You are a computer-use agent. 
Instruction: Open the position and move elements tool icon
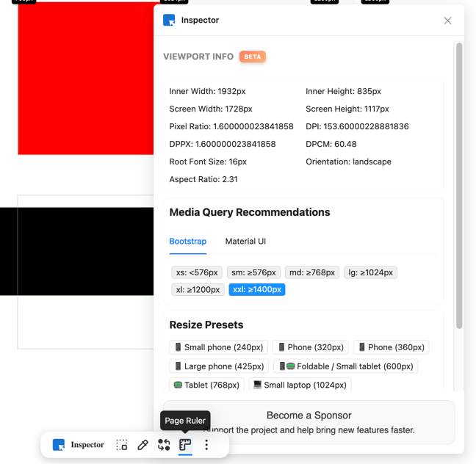(x=164, y=445)
